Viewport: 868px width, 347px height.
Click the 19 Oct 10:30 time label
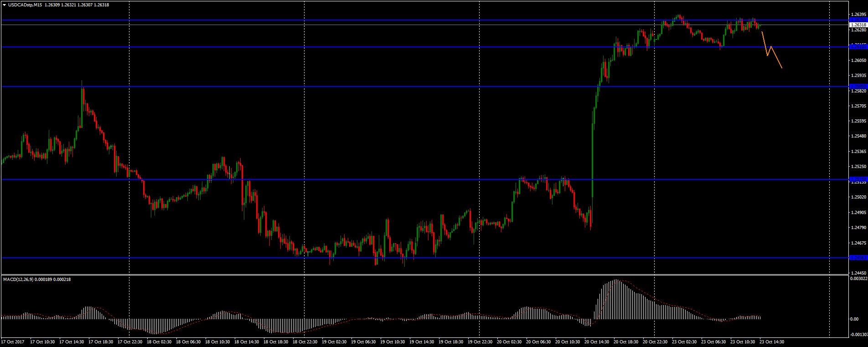393,342
